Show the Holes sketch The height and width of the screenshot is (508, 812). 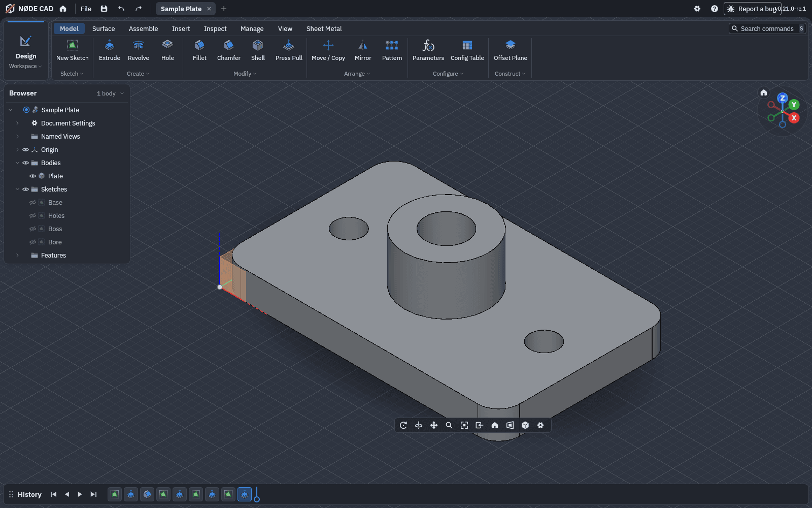point(32,216)
